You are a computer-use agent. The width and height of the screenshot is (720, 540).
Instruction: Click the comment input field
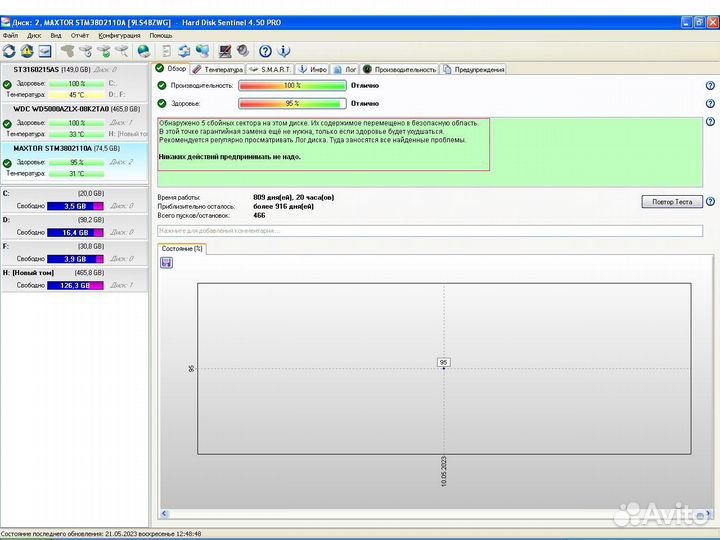[x=430, y=230]
